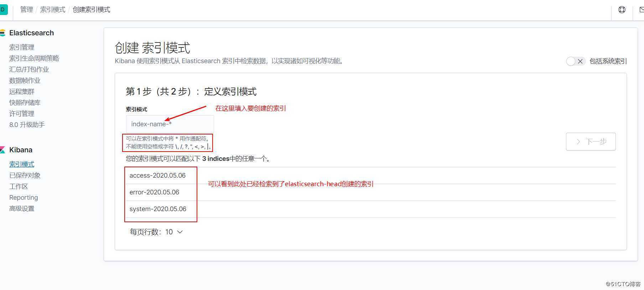Select 汇总/打包作业 in the sidebar

[29, 69]
